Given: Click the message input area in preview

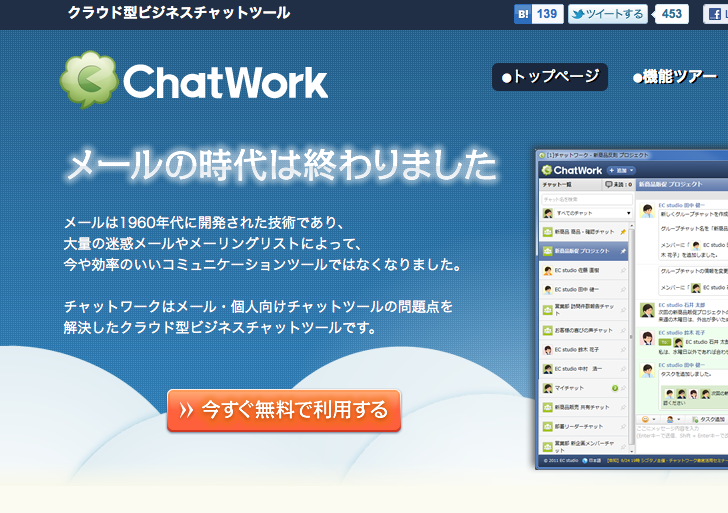Looking at the screenshot, I should tap(682, 438).
